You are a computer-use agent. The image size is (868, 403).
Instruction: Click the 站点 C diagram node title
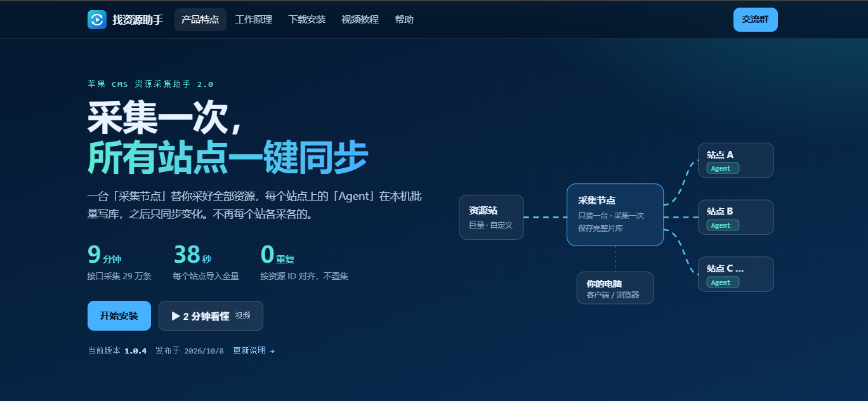point(725,268)
